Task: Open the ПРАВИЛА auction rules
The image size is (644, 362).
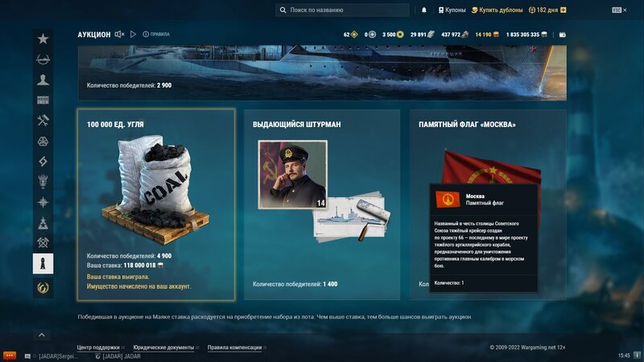Action: pos(156,35)
